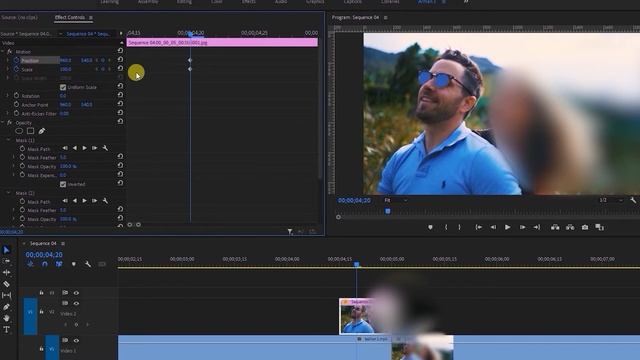This screenshot has height=360, width=640.
Task: Reset the Anchor Point parameter
Action: click(x=120, y=104)
